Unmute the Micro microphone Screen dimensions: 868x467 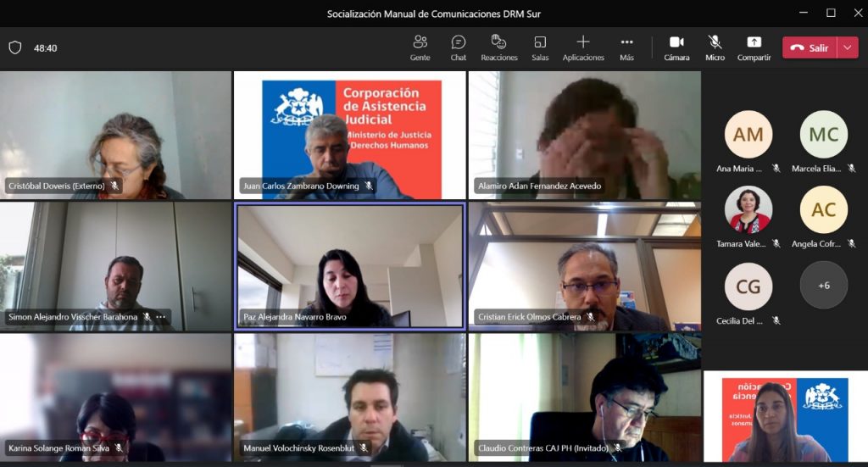click(x=715, y=47)
